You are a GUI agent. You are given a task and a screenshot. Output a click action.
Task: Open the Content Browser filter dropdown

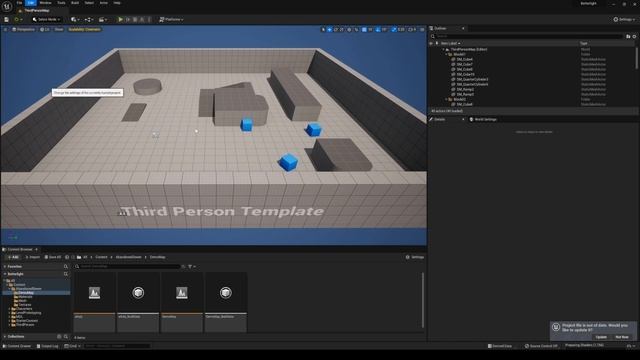(x=192, y=267)
